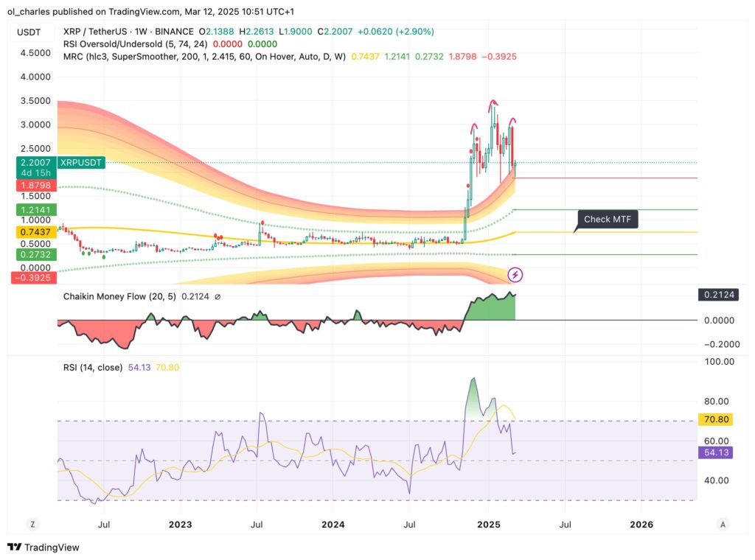Click the purple lightning bolt icon on the chart
Screen dimensions: 755x560
pos(514,275)
